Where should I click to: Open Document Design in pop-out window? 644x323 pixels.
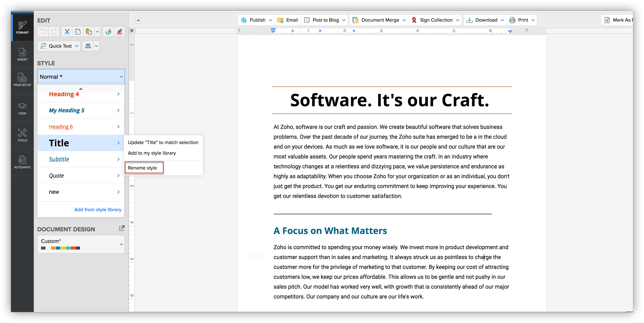(121, 228)
